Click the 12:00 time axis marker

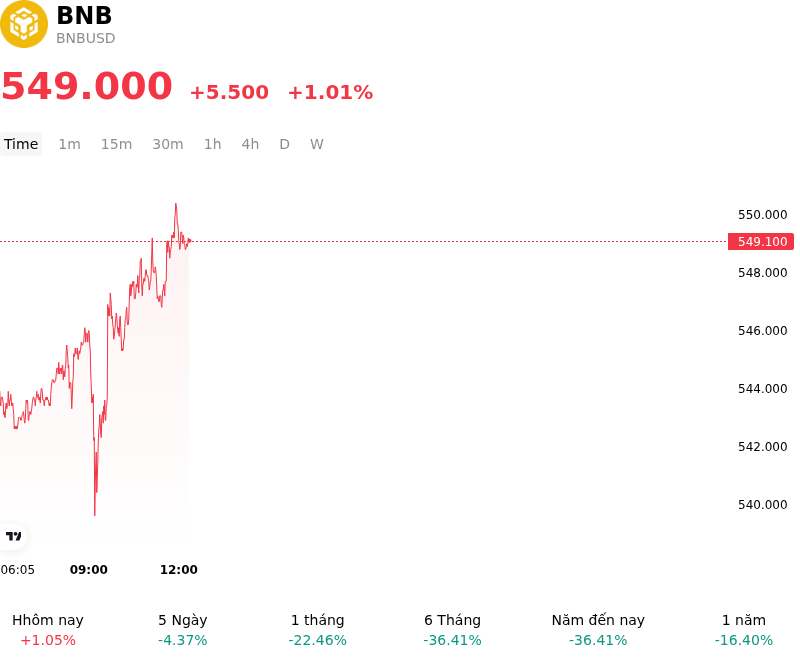pyautogui.click(x=179, y=570)
